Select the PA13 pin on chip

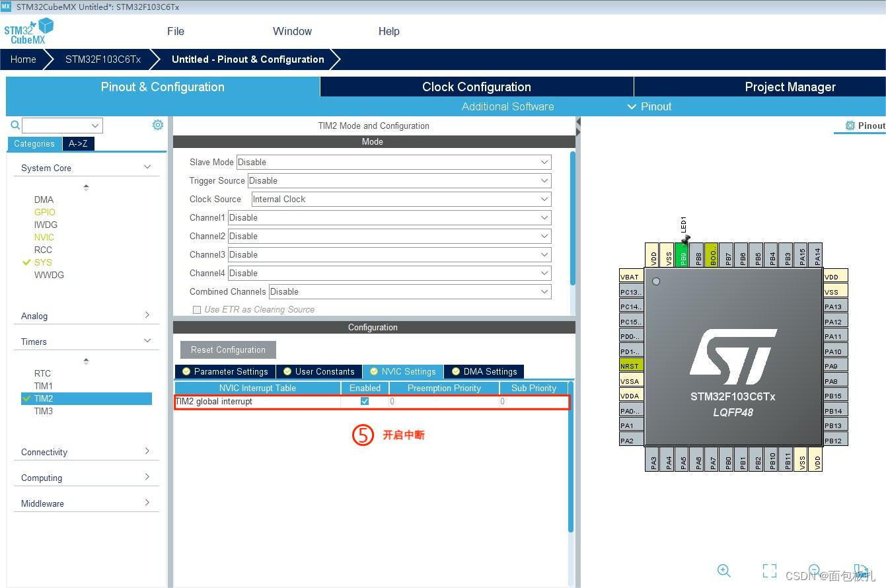835,307
